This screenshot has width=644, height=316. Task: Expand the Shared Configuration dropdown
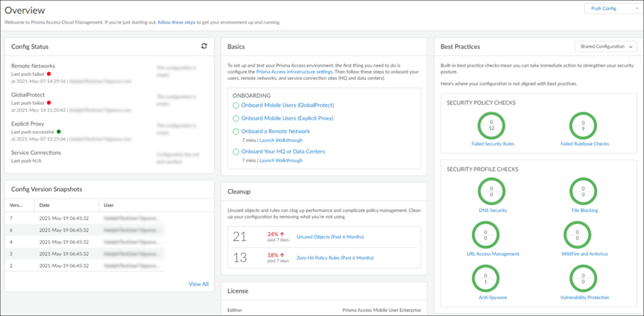click(x=605, y=46)
